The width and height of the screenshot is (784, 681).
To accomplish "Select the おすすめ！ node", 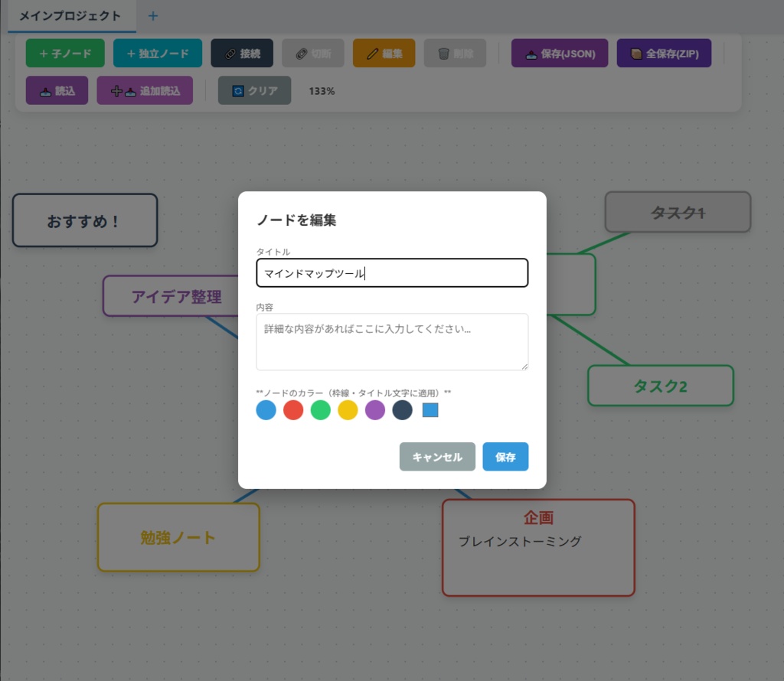I will (85, 220).
